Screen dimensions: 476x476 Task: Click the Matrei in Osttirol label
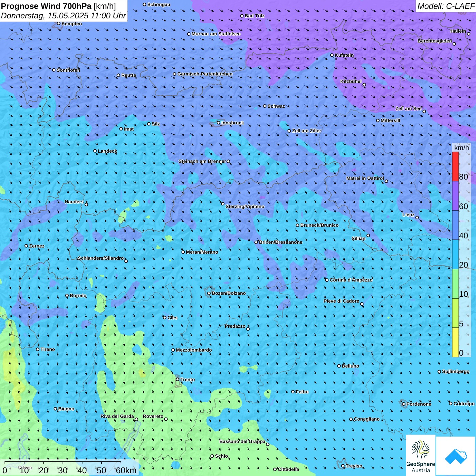(x=365, y=178)
